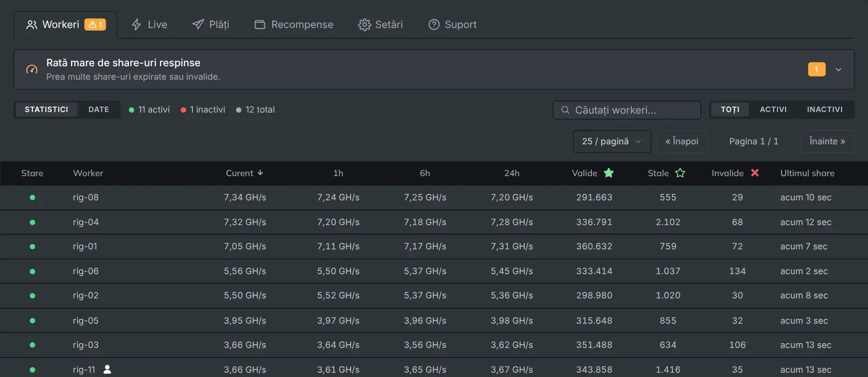Viewport: 868px width, 377px height.
Task: Click the question mark icon beside Suport
Action: coord(434,25)
